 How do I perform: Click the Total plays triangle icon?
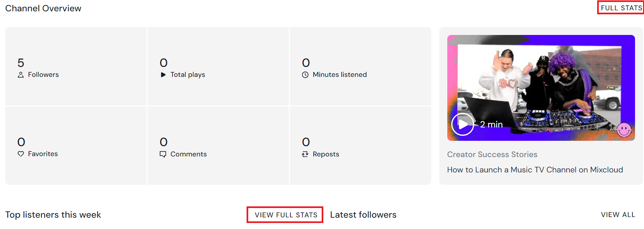click(x=163, y=75)
